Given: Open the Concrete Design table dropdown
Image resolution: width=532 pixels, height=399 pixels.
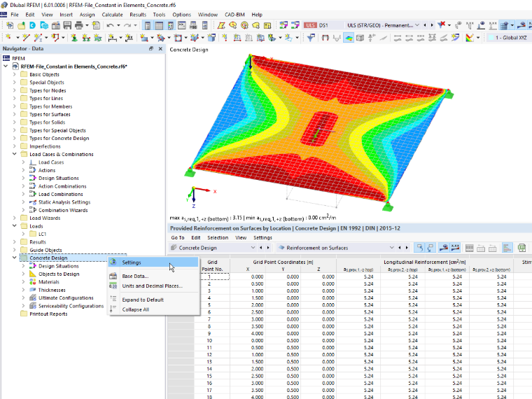Looking at the screenshot, I should 253,248.
